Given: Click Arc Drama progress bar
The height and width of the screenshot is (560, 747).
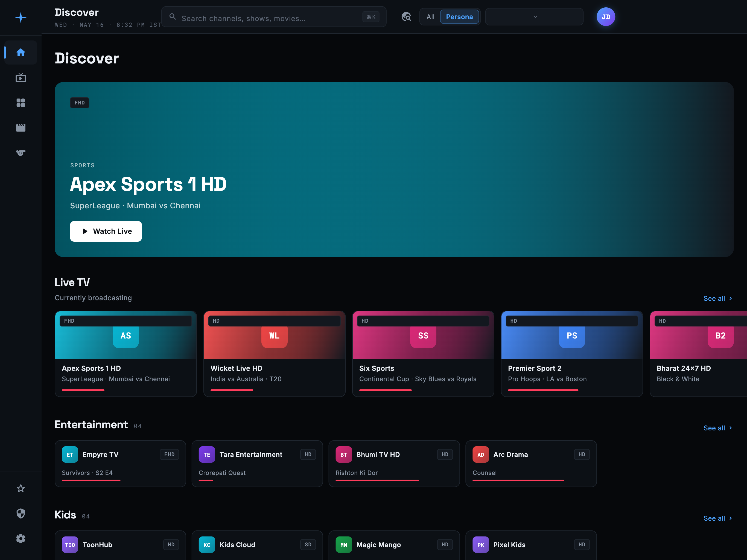Looking at the screenshot, I should [518, 480].
